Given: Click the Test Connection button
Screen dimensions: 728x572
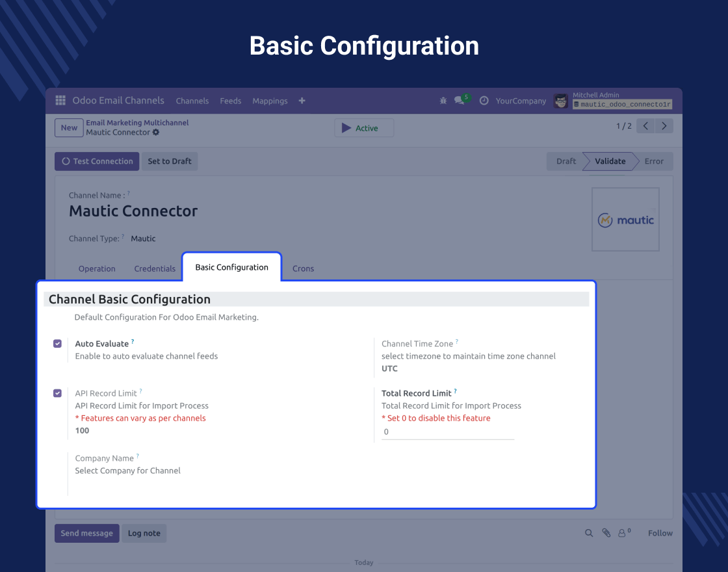Looking at the screenshot, I should (x=97, y=161).
